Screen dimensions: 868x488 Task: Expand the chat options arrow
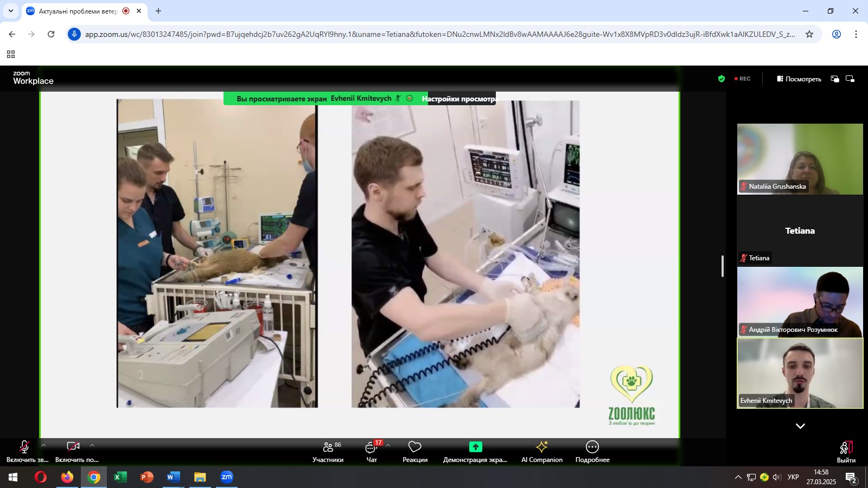point(388,446)
